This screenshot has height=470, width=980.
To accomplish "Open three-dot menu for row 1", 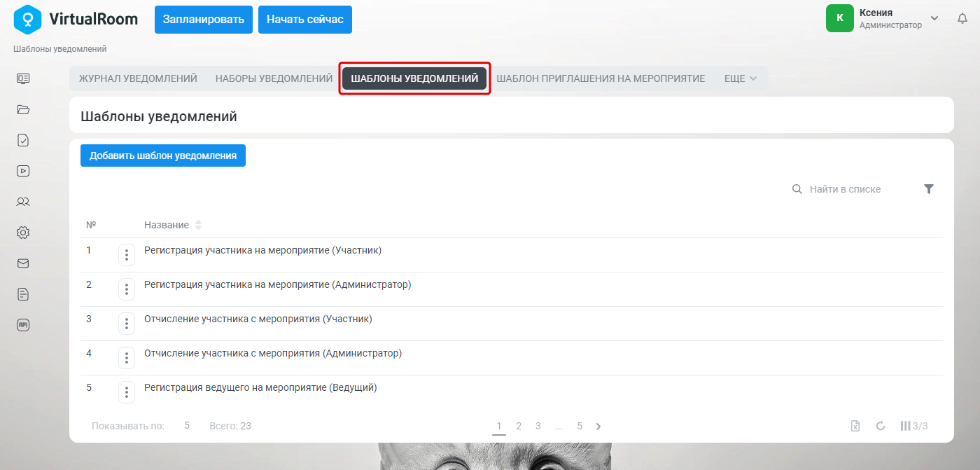I will click(127, 255).
